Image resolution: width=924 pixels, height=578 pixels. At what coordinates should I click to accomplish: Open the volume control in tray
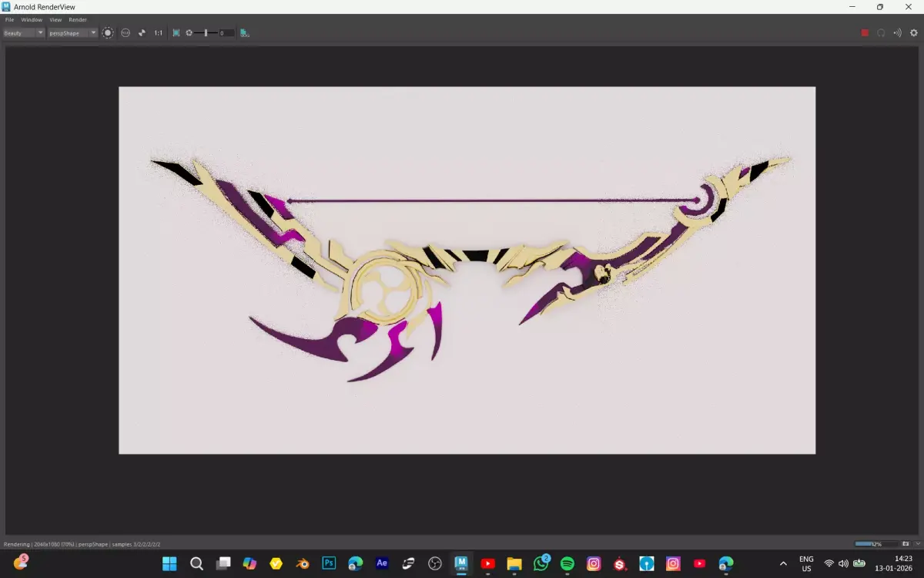coord(844,563)
